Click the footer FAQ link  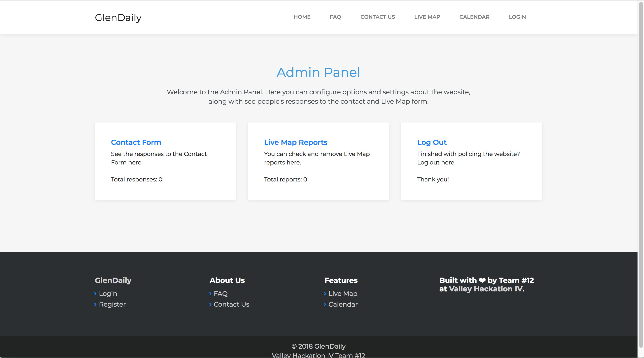[x=220, y=294]
